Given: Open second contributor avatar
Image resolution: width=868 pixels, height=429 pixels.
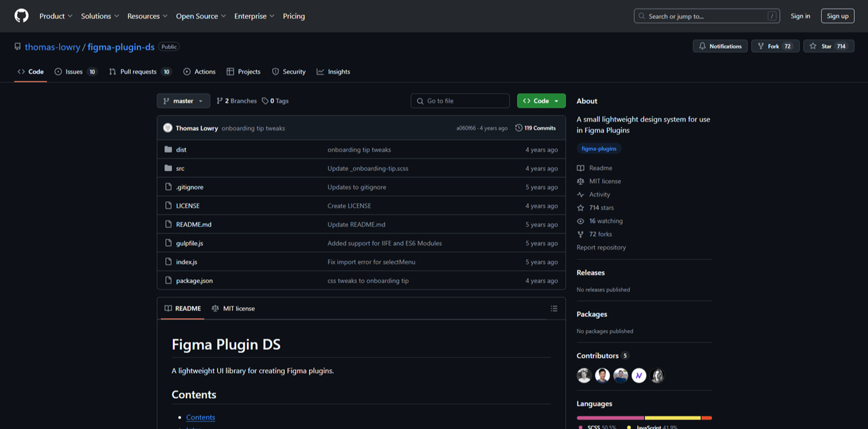Looking at the screenshot, I should point(602,375).
